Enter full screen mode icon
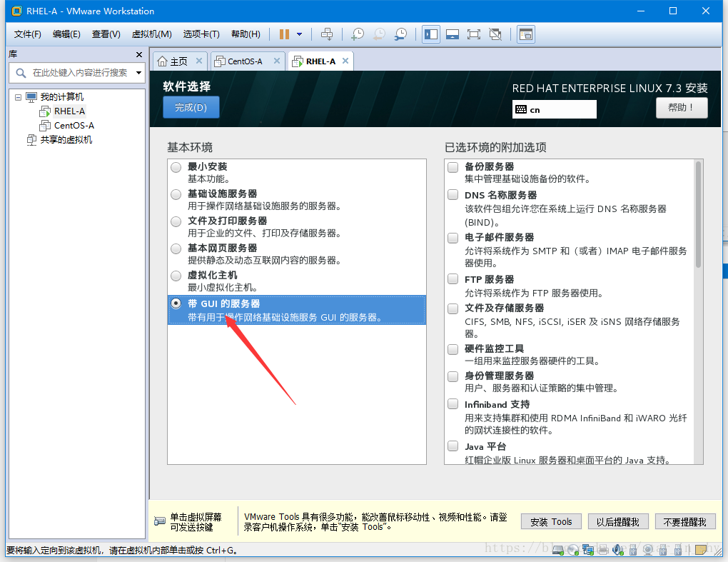Screen dimensions: 728x562 click(x=474, y=34)
